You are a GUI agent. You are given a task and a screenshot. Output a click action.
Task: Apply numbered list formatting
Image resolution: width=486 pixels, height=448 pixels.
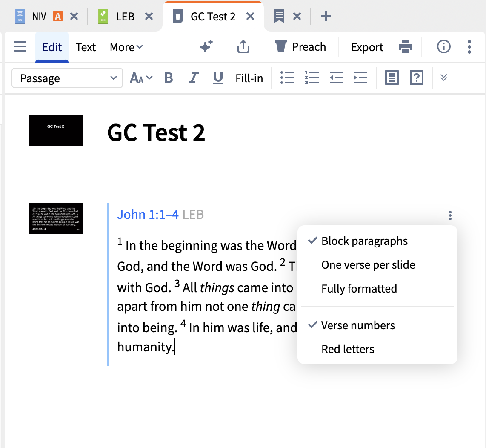(x=312, y=78)
